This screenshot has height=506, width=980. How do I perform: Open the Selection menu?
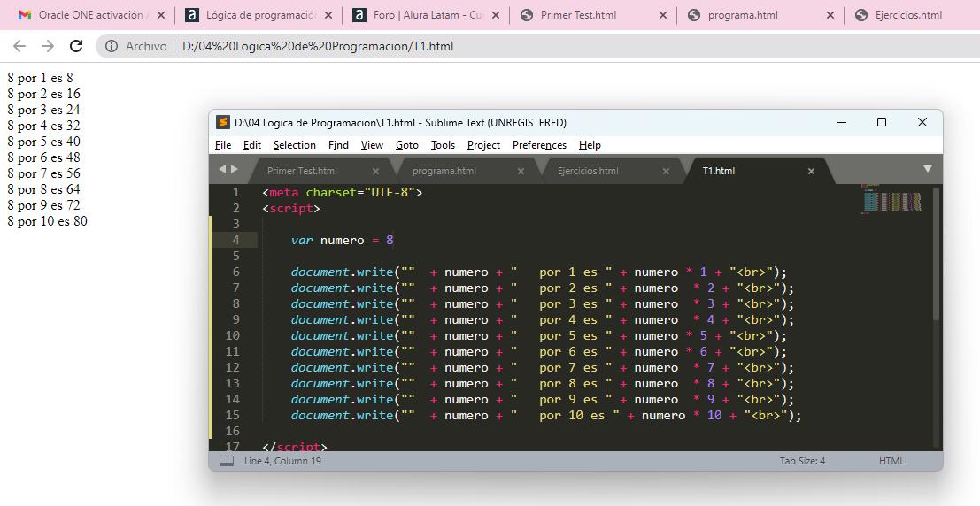click(295, 145)
